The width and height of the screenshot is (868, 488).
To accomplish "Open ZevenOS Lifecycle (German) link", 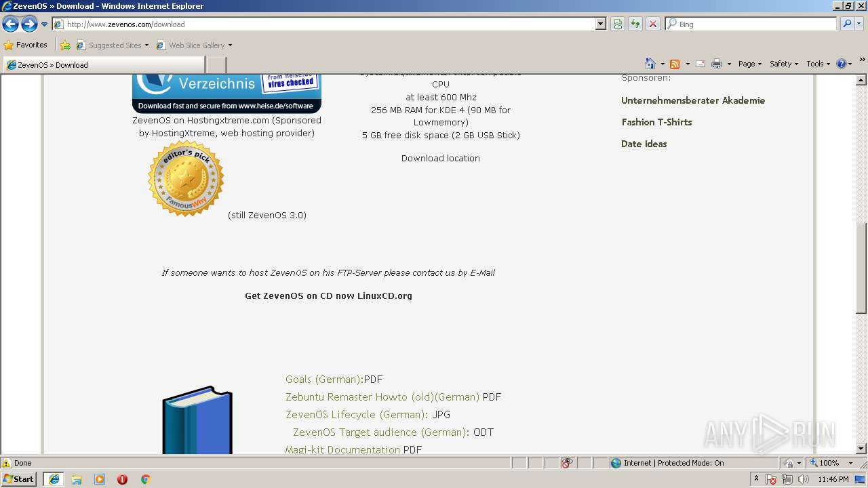I will point(355,415).
